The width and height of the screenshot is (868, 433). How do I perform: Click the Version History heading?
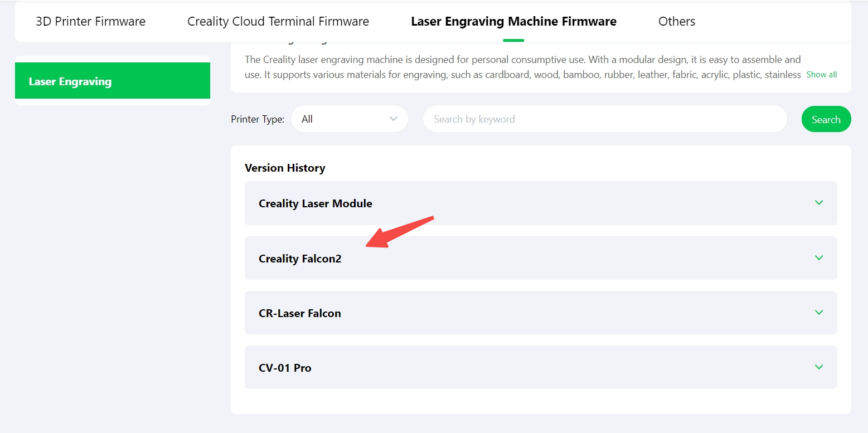[x=285, y=168]
